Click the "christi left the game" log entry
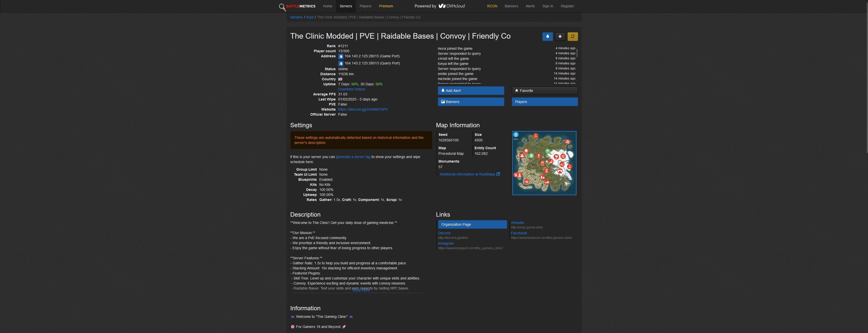 click(x=453, y=59)
